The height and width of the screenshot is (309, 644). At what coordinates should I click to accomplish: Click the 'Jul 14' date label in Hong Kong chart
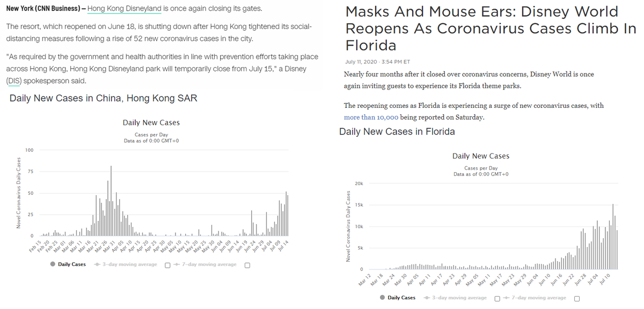point(282,246)
